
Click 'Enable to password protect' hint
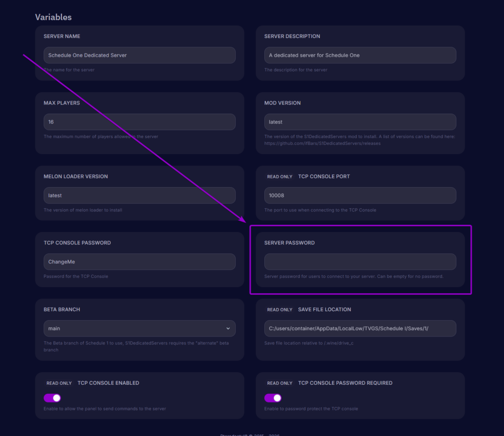(x=311, y=408)
